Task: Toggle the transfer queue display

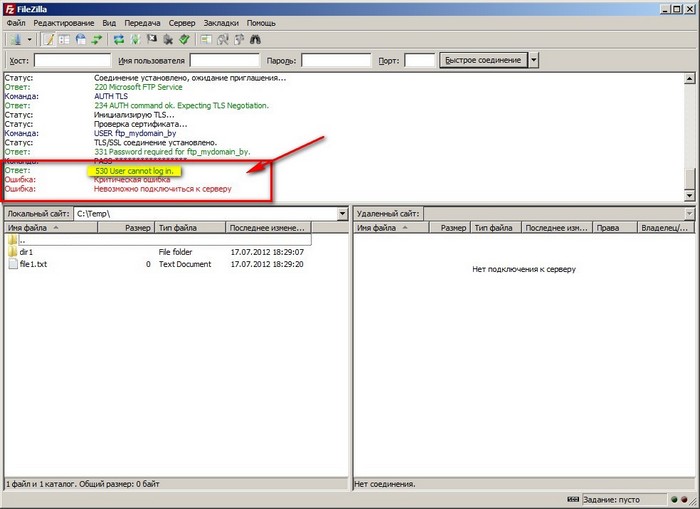Action: click(96, 40)
